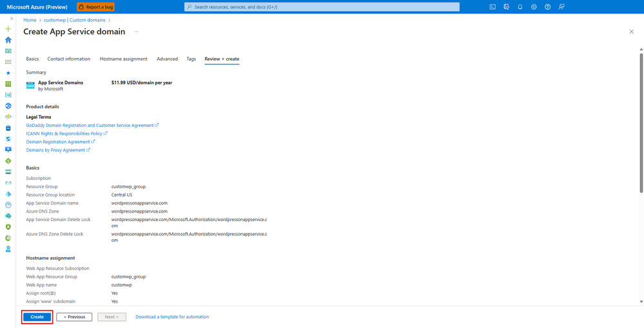Open the Function App lightning bolt icon
This screenshot has width=644, height=328.
(x=8, y=117)
